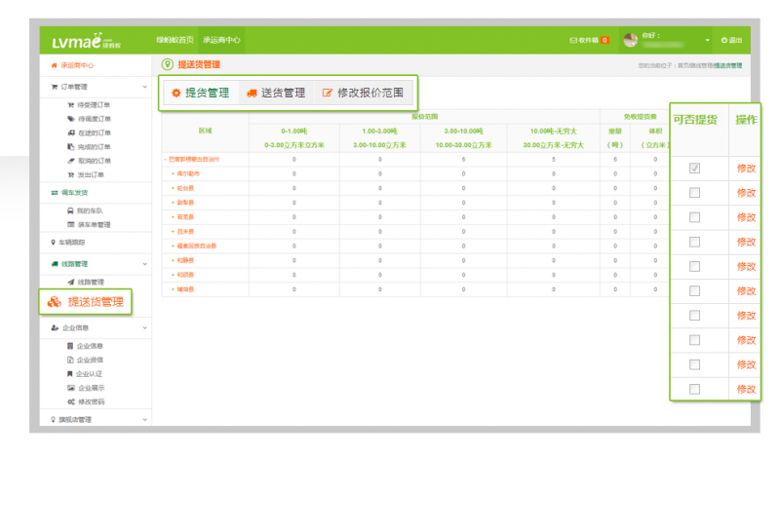Click the file icon for 企业资信
780x532 pixels.
pos(70,360)
